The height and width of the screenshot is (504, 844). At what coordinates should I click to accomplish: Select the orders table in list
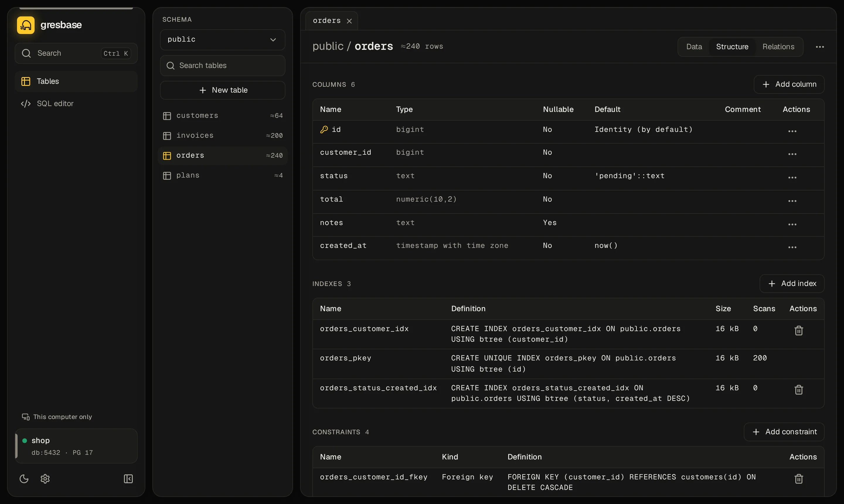[222, 156]
